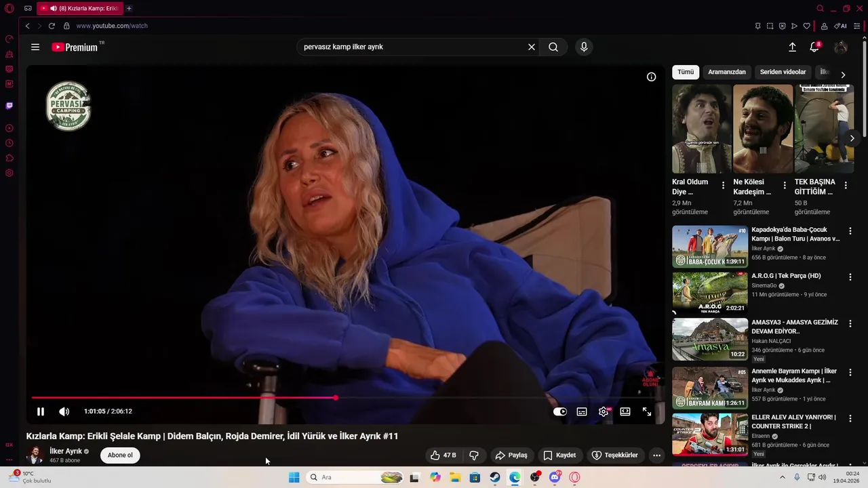Click the Teşekkürler button
The height and width of the screenshot is (488, 868).
click(x=614, y=455)
